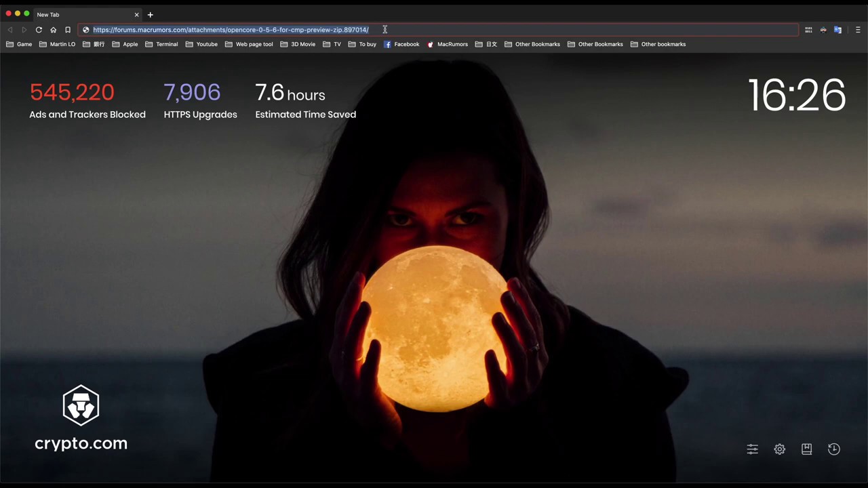This screenshot has width=868, height=488.
Task: Click the HTTPS Upgrades label
Action: (x=200, y=115)
